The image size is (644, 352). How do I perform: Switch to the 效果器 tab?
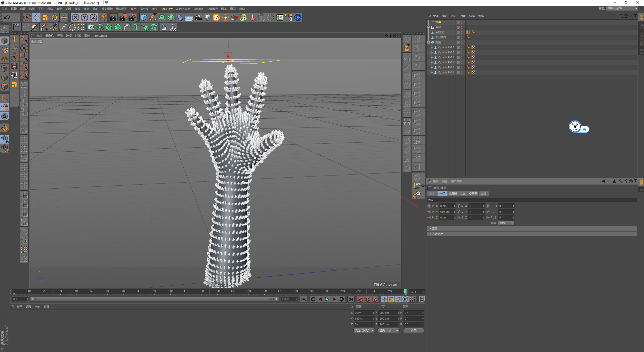coord(452,194)
